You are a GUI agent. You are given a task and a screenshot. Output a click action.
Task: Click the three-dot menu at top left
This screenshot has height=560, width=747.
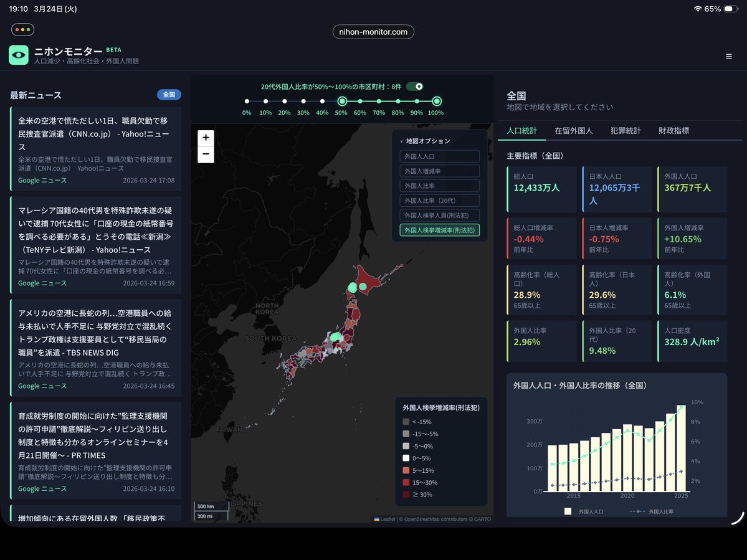(22, 29)
